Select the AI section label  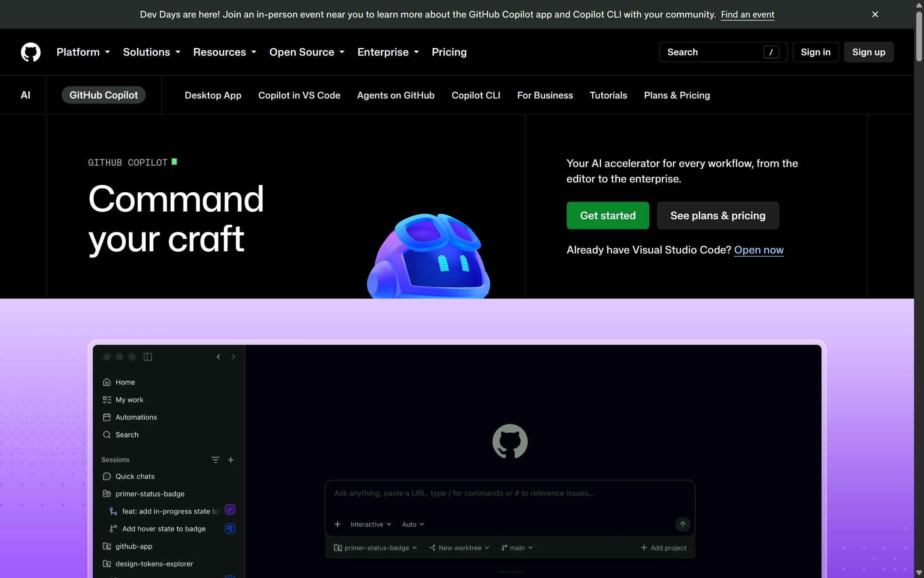tap(25, 95)
